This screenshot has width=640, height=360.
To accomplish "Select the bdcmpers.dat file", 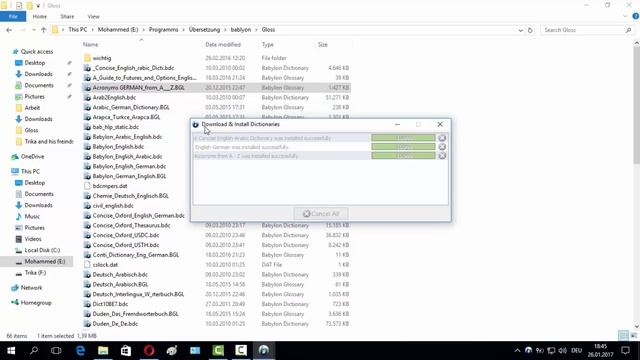I will (x=110, y=186).
